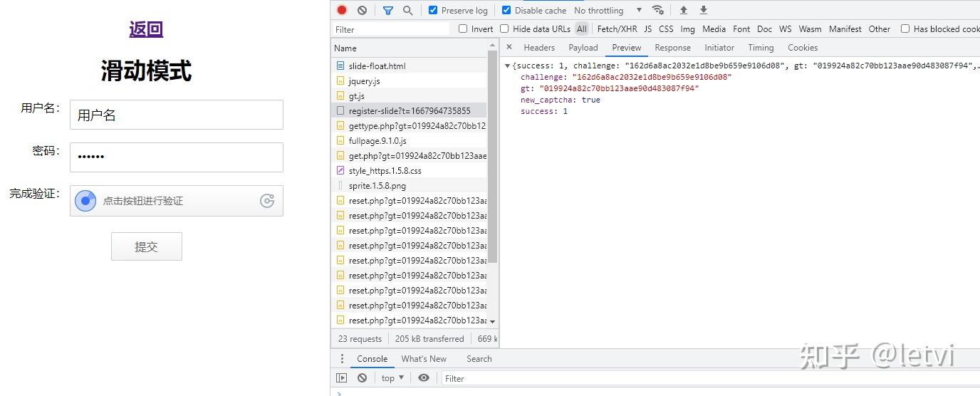Check Hide data URLs option
The width and height of the screenshot is (980, 396).
[504, 28]
